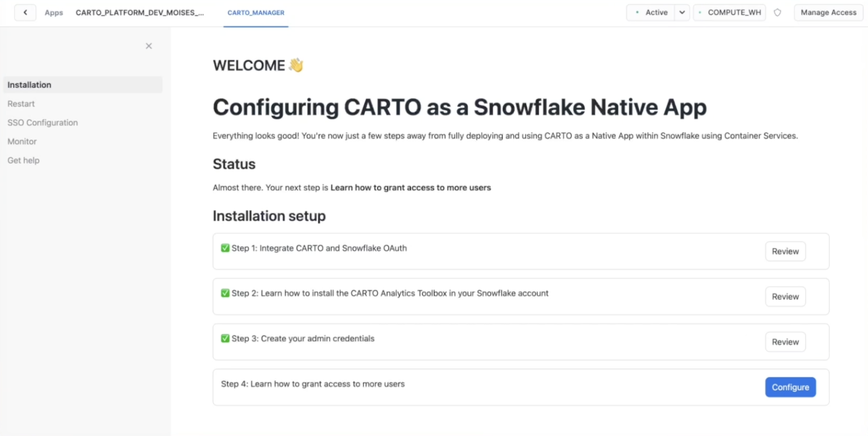868x436 pixels.
Task: Open the Monitor sidebar page
Action: tap(22, 141)
